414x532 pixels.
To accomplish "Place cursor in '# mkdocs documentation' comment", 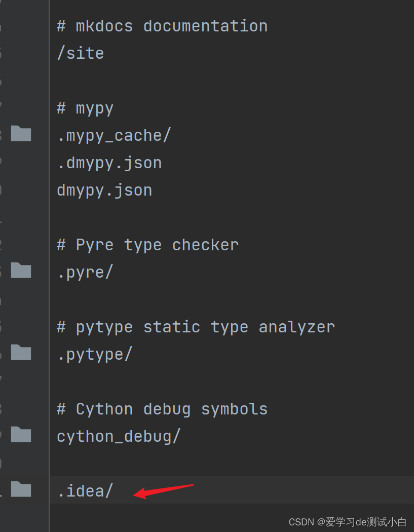I will pos(162,26).
